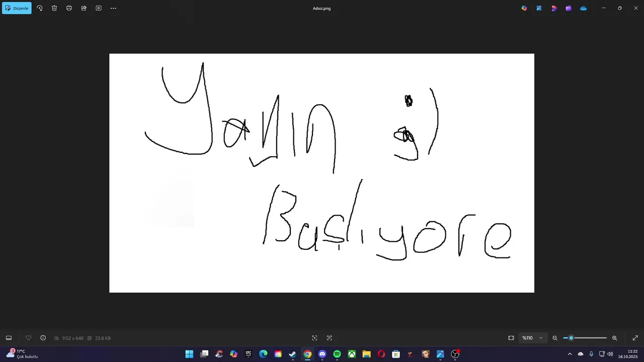Viewport: 644px width, 362px height.
Task: Click the 1152 x 648 image dimensions text
Action: (x=72, y=338)
